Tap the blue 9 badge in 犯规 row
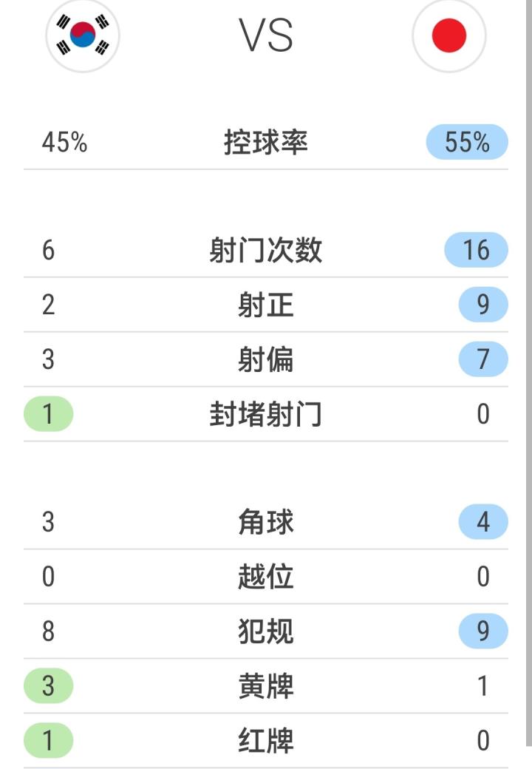The width and height of the screenshot is (532, 769). 482,631
